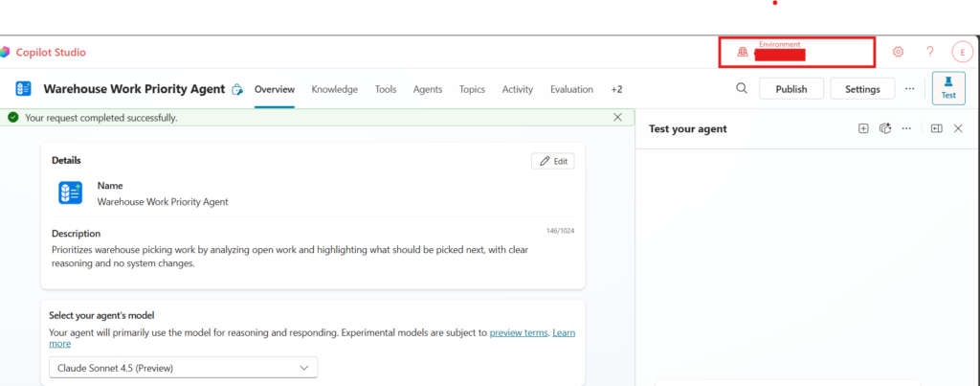This screenshot has height=386, width=980.
Task: Open the Tools tab
Action: tap(386, 89)
